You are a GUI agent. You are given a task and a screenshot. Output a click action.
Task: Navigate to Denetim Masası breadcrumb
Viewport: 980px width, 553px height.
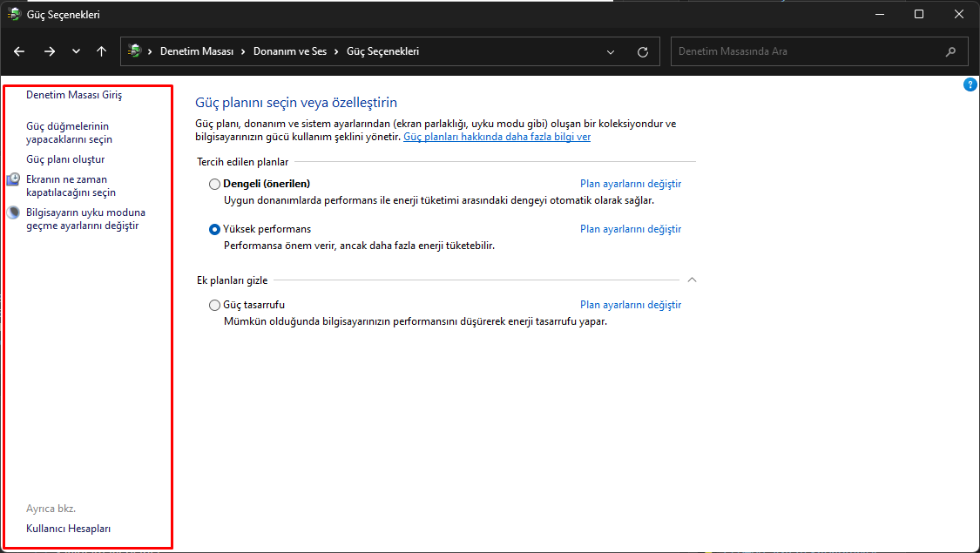[197, 51]
